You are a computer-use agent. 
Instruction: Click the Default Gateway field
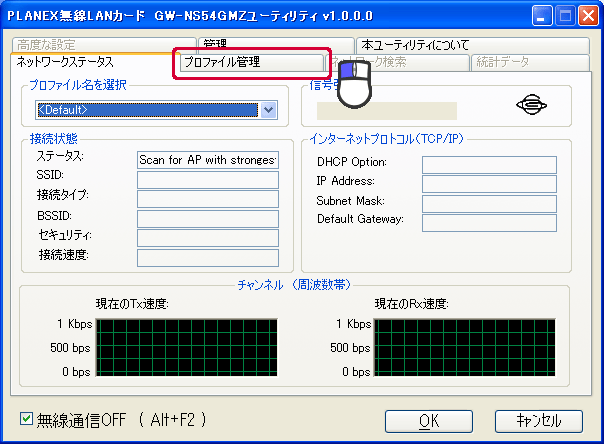(x=489, y=223)
